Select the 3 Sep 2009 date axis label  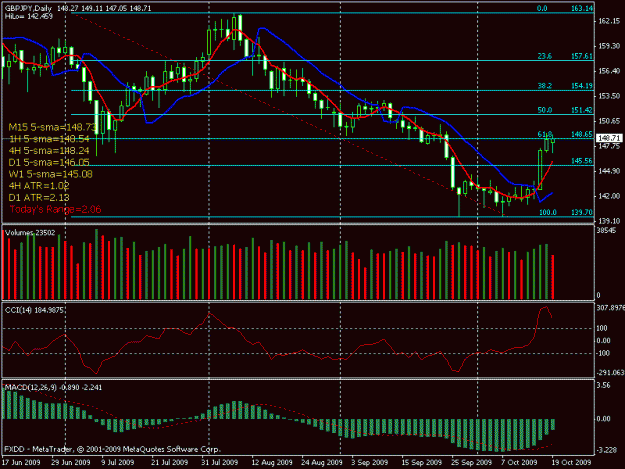[369, 463]
